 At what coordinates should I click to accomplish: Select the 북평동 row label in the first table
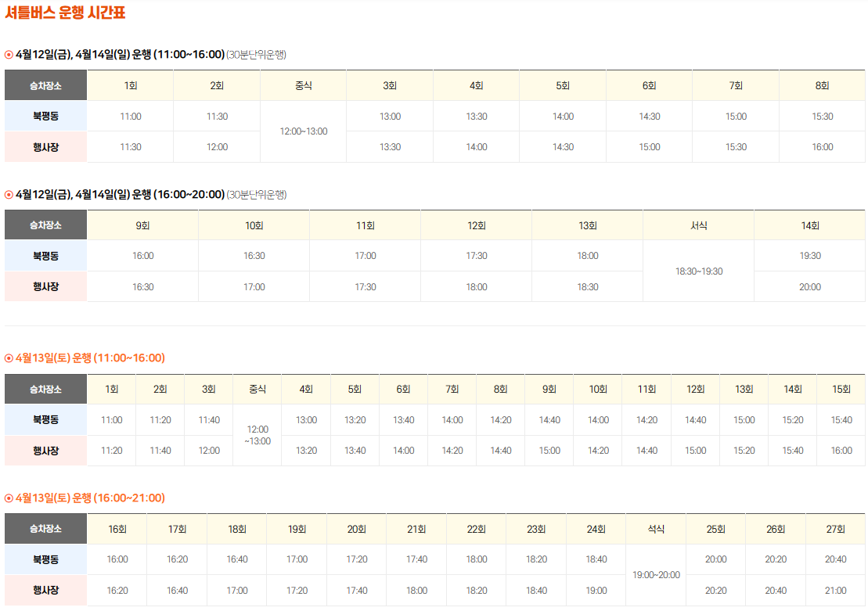45,116
